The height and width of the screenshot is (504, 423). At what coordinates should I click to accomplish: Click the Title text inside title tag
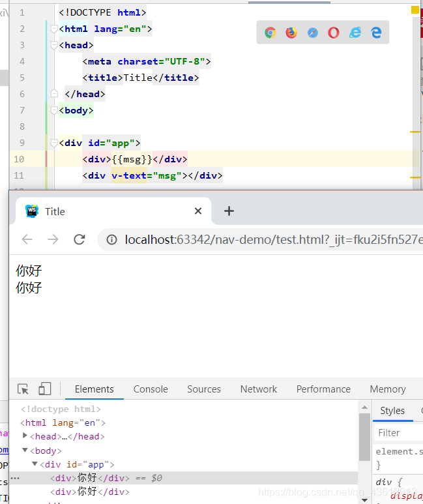(138, 78)
